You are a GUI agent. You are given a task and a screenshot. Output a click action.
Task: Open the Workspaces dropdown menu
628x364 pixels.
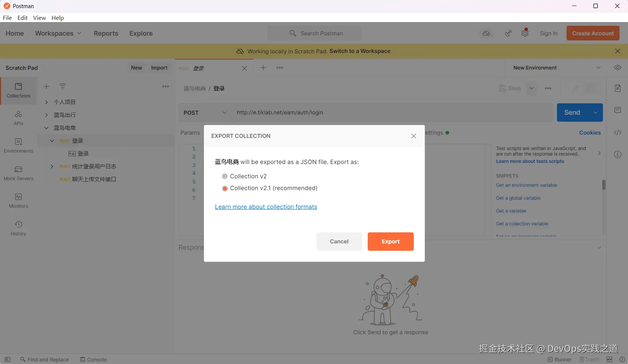(58, 33)
